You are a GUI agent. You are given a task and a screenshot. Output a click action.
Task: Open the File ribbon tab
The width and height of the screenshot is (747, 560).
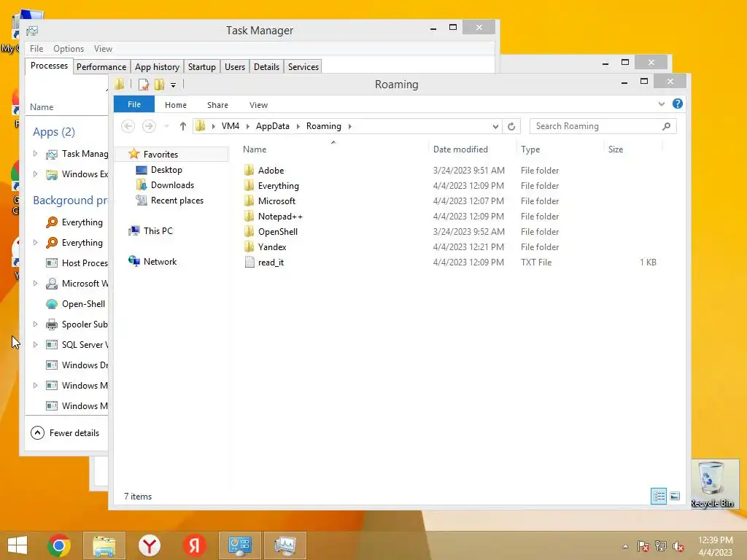coord(134,104)
